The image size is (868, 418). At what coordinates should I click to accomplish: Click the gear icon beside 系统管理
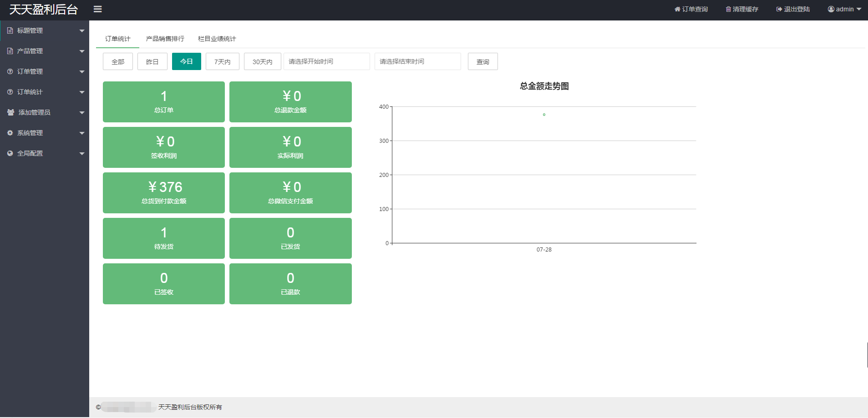10,133
